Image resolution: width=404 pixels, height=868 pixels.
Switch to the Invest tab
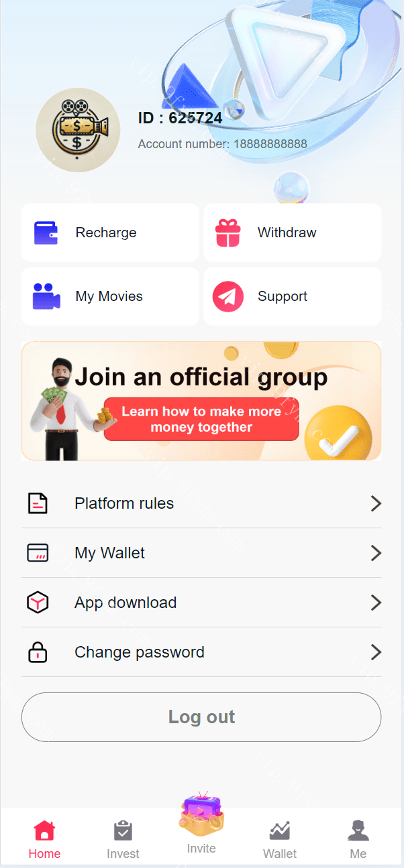coord(123,839)
